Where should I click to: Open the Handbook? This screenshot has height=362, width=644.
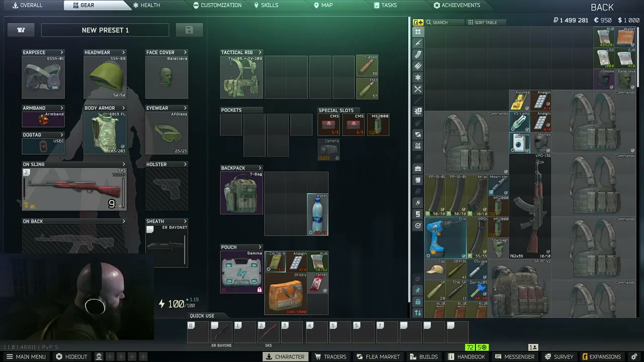466,356
